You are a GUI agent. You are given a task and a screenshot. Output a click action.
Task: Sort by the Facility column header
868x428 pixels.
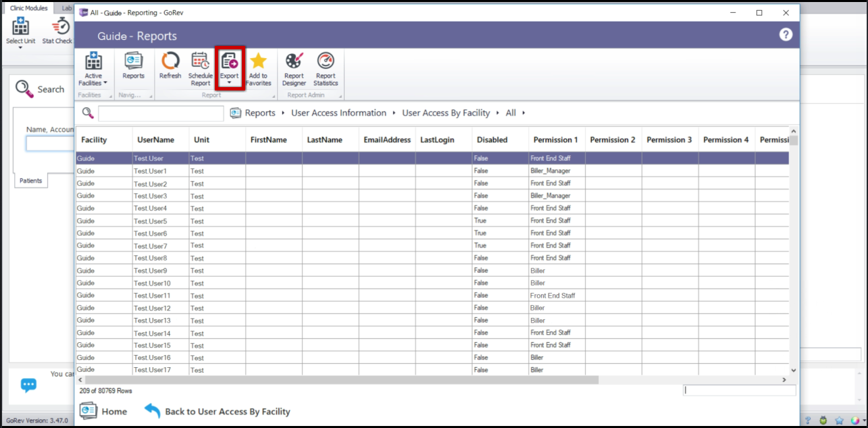tap(104, 140)
